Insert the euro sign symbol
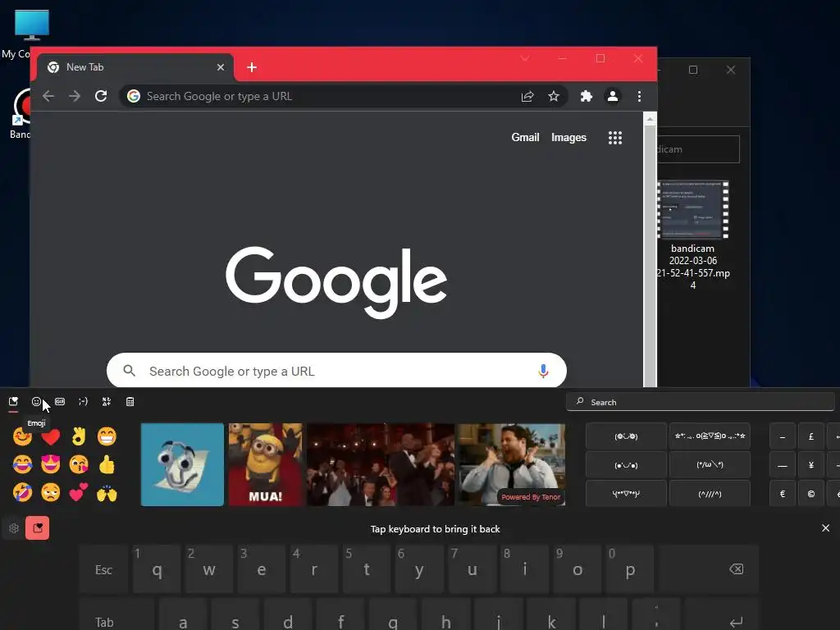 click(x=782, y=494)
